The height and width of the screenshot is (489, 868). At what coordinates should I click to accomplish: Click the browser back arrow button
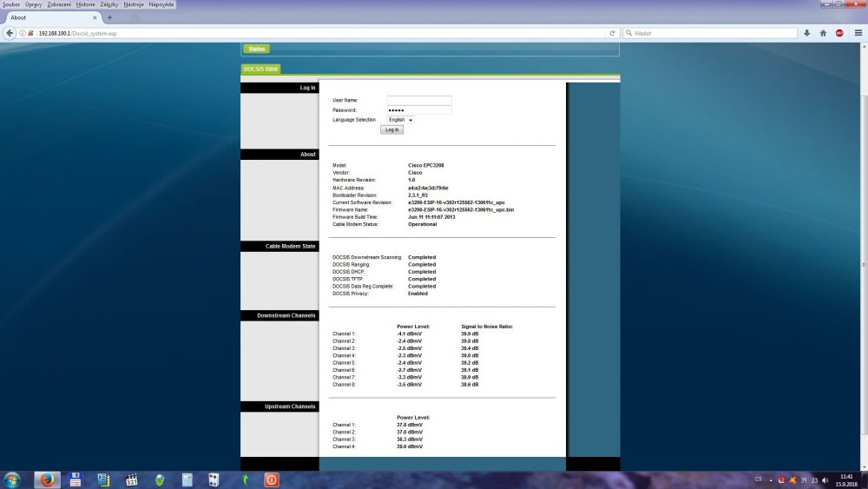point(10,33)
